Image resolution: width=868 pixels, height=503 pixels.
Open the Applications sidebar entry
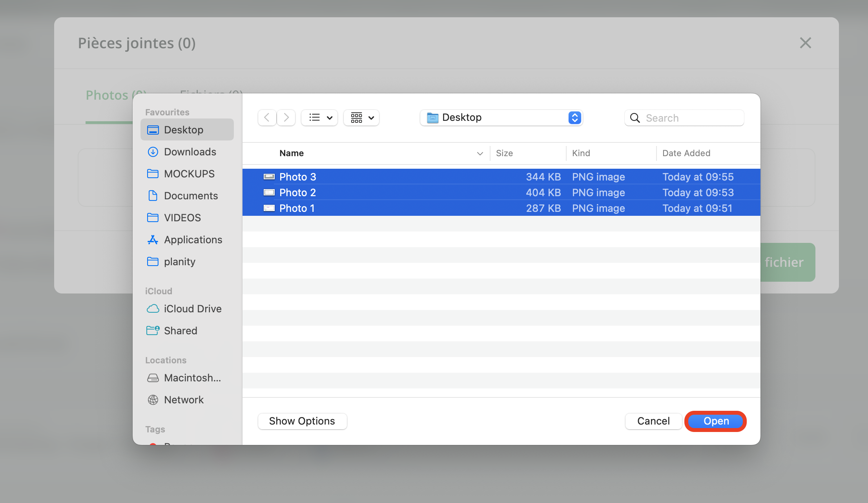(193, 239)
